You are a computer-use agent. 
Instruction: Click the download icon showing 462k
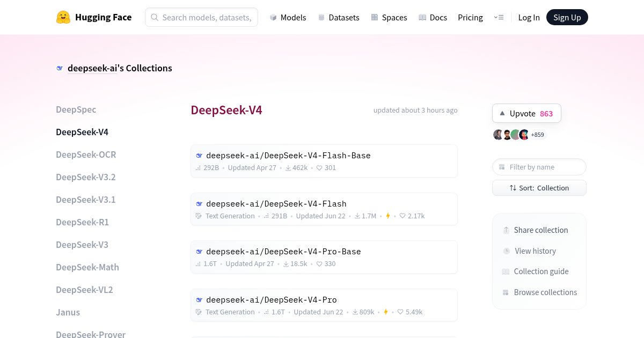[x=288, y=168]
